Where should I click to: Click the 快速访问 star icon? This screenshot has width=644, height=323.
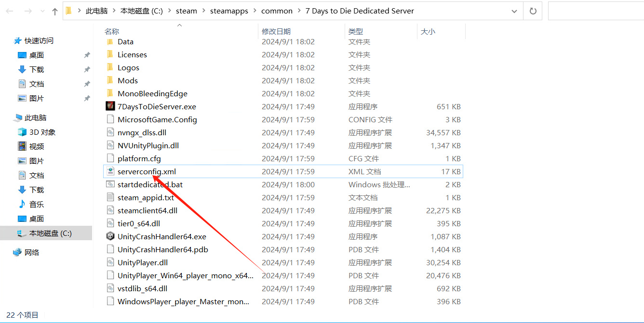[x=18, y=41]
